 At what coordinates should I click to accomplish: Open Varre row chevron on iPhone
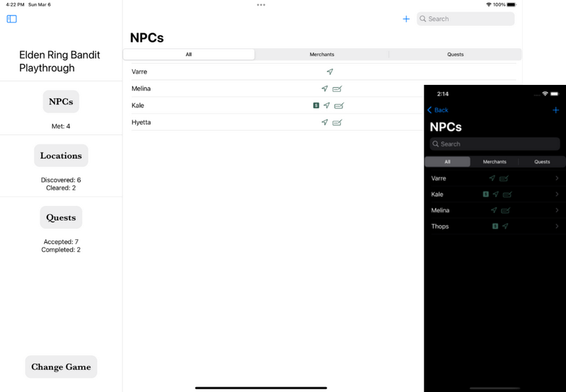557,178
